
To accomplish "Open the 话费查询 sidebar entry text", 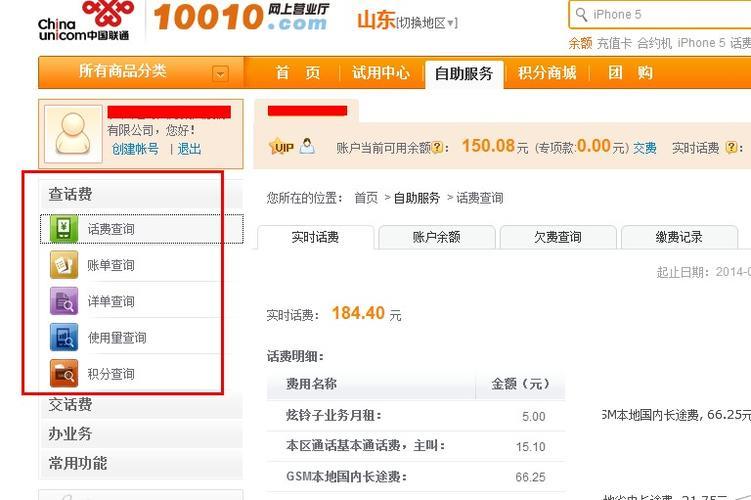I will (x=111, y=229).
